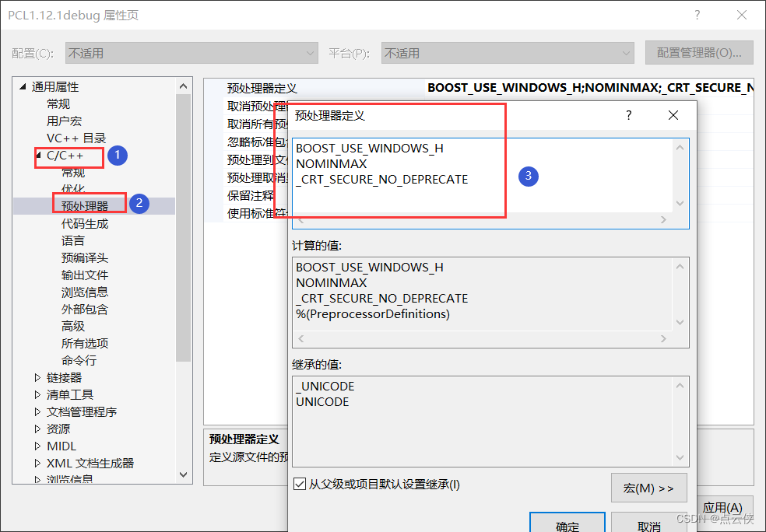Select 输出文件 in the tree
Image resolution: width=766 pixels, height=532 pixels.
pos(85,275)
